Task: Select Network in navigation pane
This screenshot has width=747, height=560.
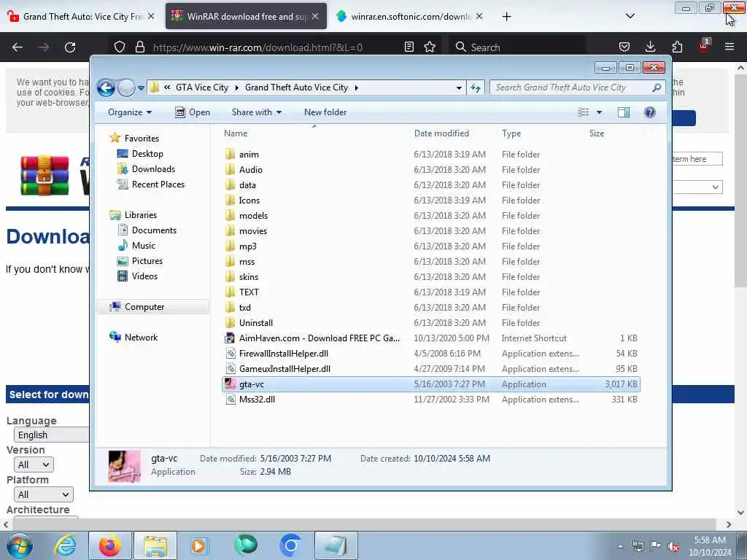Action: tap(141, 337)
